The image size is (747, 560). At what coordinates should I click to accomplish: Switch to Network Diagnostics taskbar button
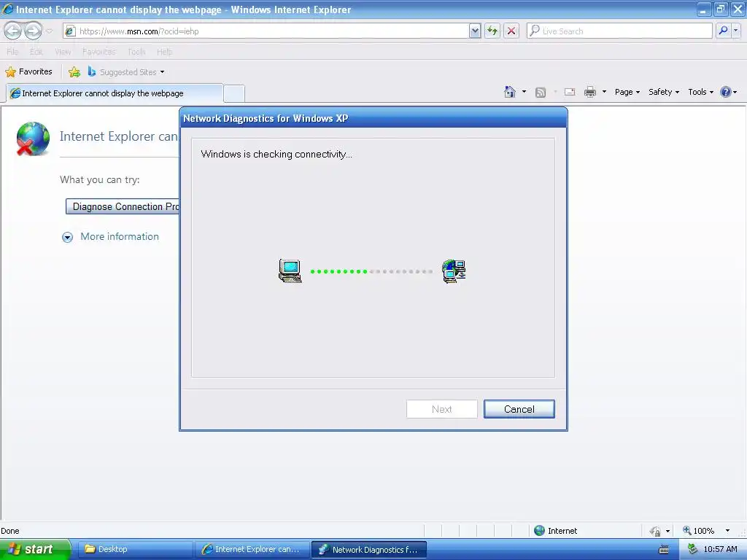pyautogui.click(x=368, y=550)
